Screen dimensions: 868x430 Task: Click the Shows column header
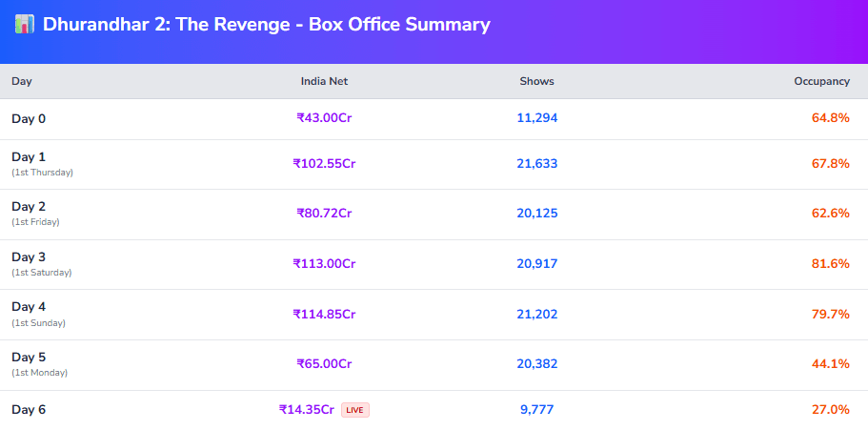click(536, 81)
